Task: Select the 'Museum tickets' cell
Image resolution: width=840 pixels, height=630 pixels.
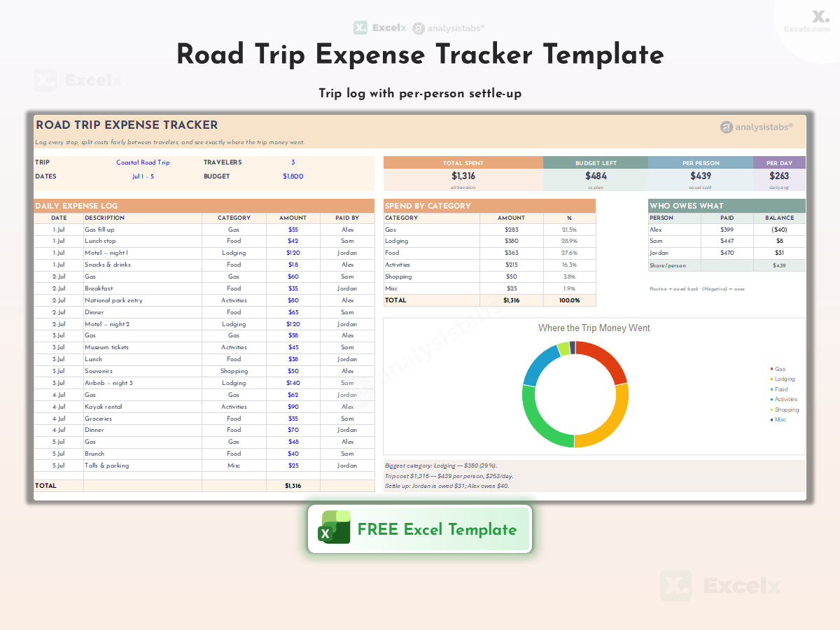Action: [x=143, y=347]
